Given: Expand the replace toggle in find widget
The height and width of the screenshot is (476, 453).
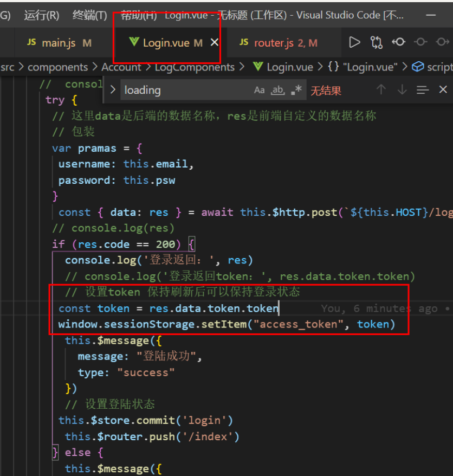Looking at the screenshot, I should tap(113, 89).
